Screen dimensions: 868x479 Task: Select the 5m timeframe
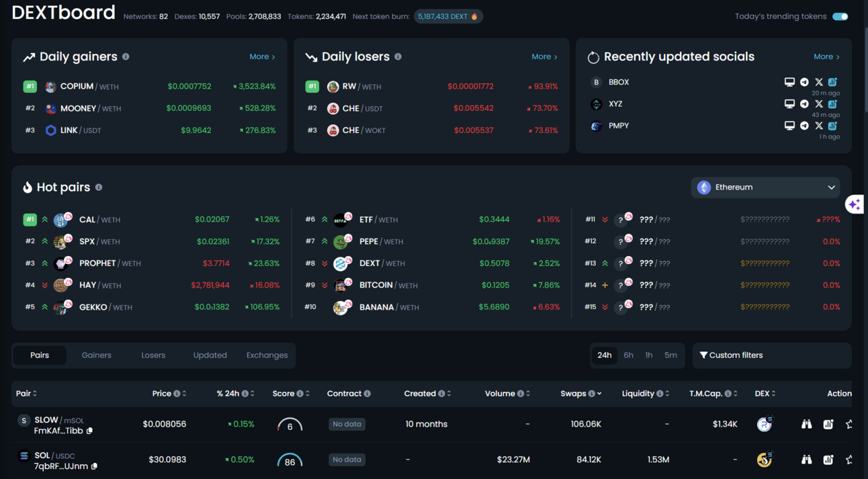tap(670, 355)
